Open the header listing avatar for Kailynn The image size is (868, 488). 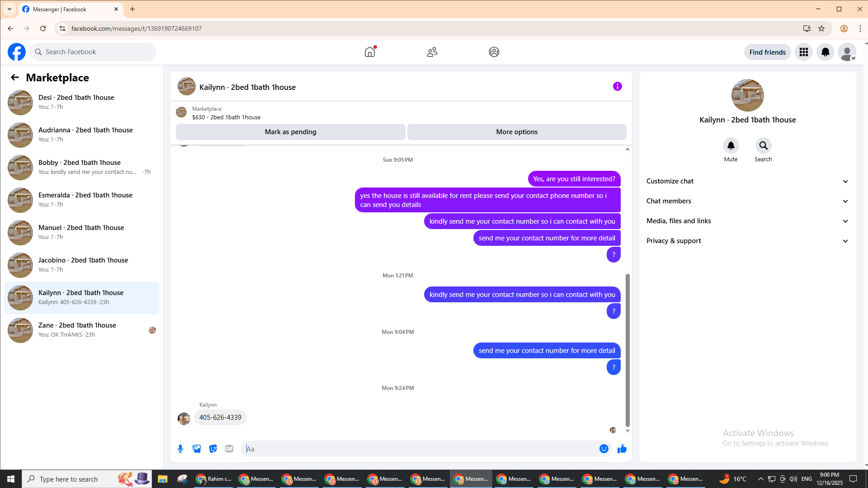pos(187,86)
